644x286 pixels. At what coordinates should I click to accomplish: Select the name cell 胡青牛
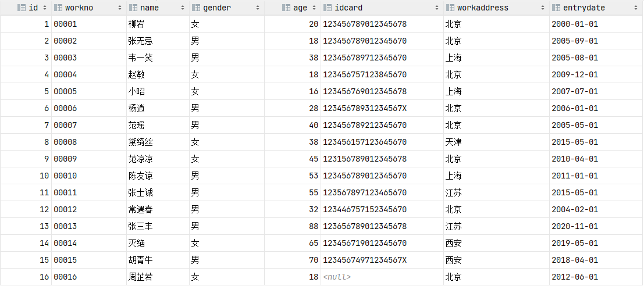click(140, 260)
